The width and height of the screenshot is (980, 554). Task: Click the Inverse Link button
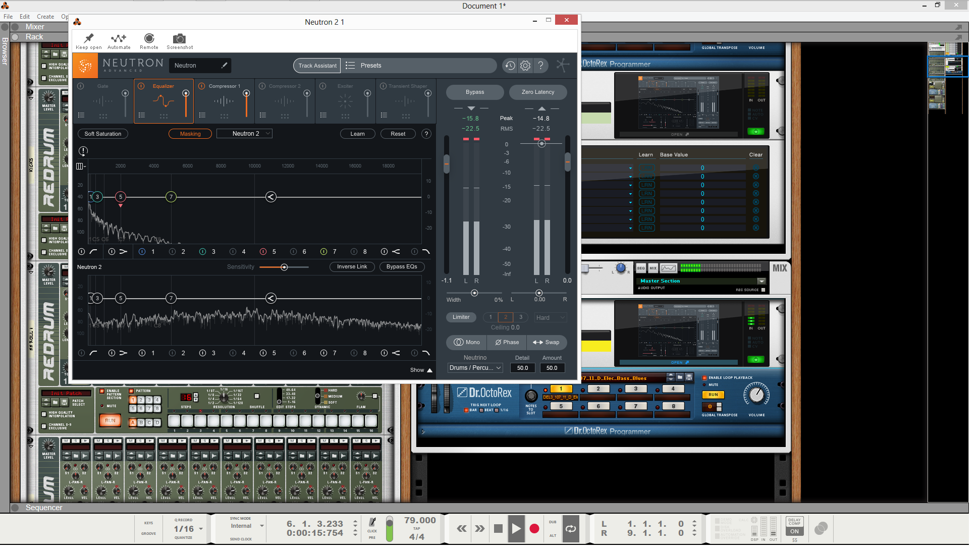pos(352,266)
